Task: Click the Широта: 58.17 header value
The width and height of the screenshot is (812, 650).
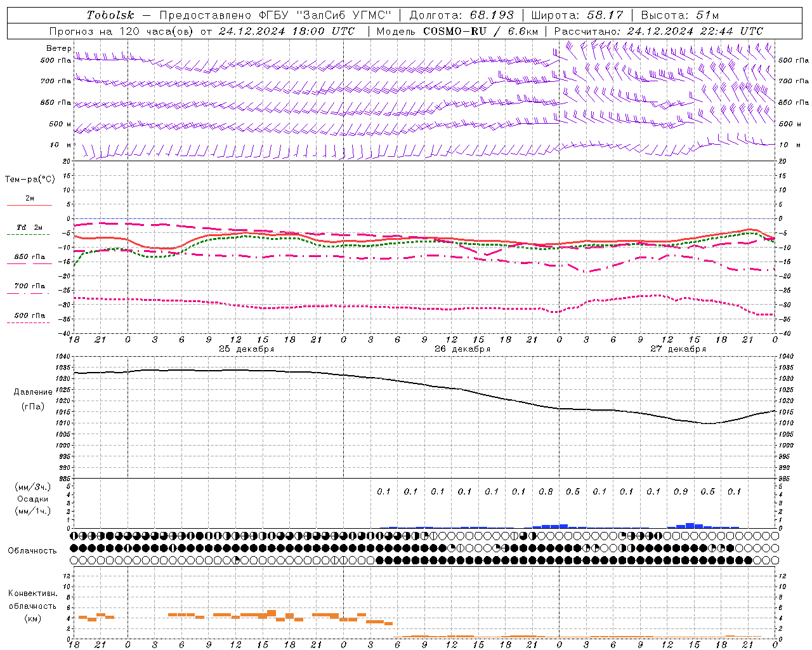Action: click(577, 15)
